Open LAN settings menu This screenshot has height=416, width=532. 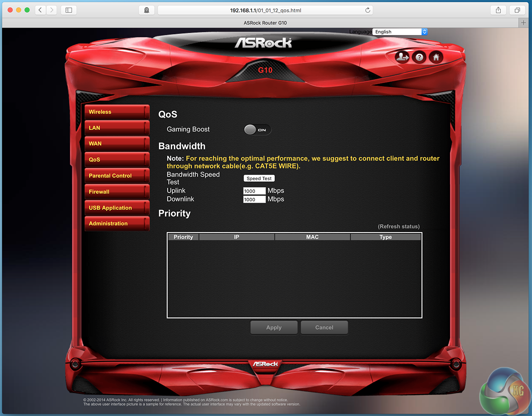pos(117,128)
